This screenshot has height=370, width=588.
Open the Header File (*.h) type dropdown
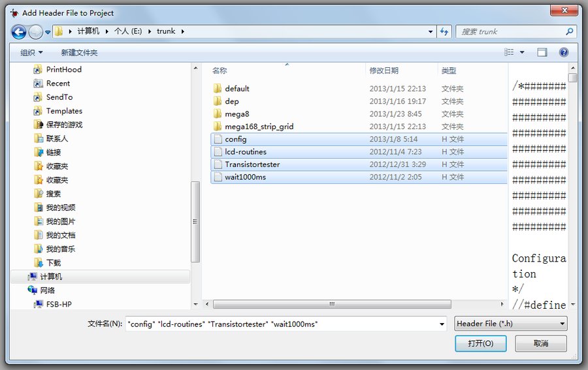510,324
